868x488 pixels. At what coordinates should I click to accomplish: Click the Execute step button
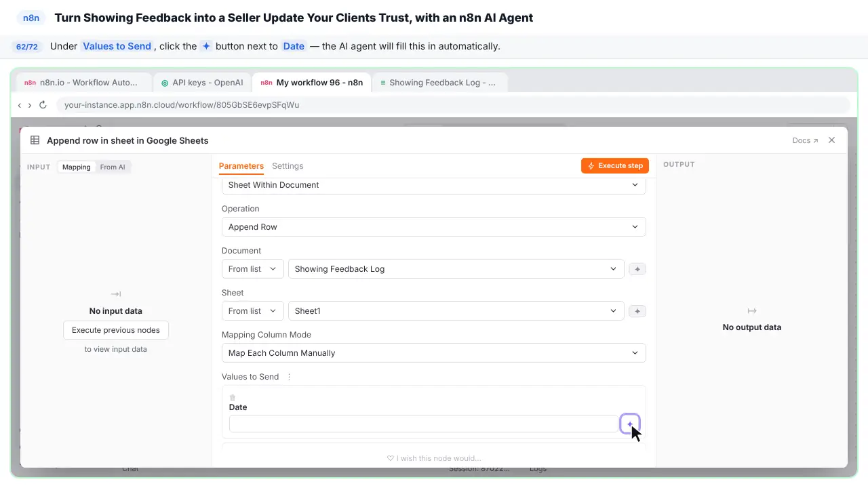(x=615, y=165)
